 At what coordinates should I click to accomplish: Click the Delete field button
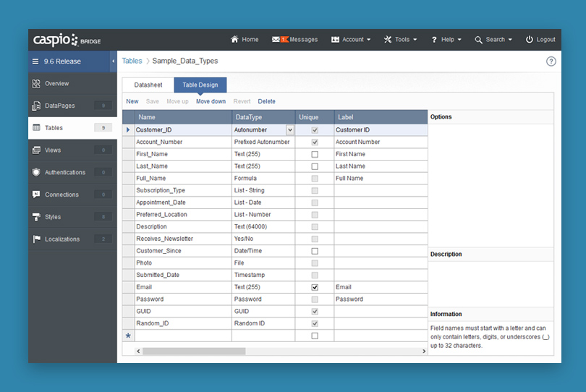pyautogui.click(x=266, y=101)
